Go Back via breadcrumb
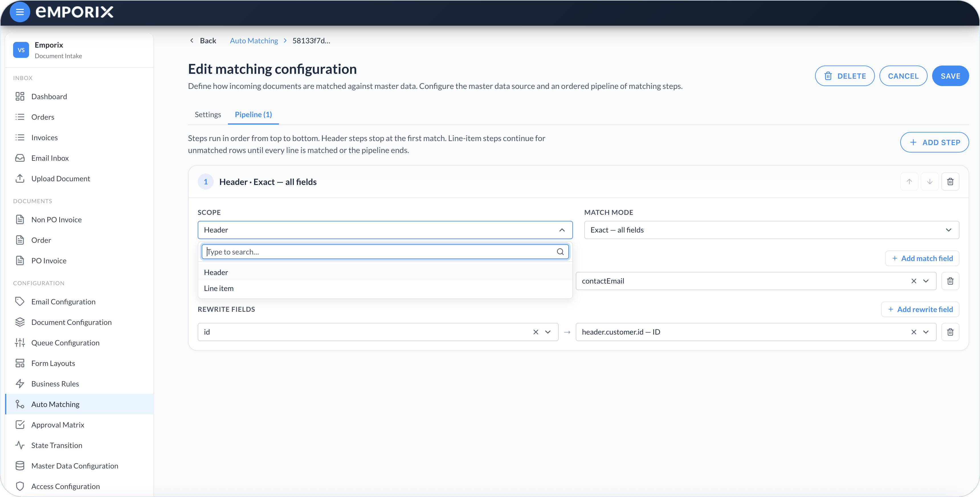The height and width of the screenshot is (497, 980). pos(203,40)
